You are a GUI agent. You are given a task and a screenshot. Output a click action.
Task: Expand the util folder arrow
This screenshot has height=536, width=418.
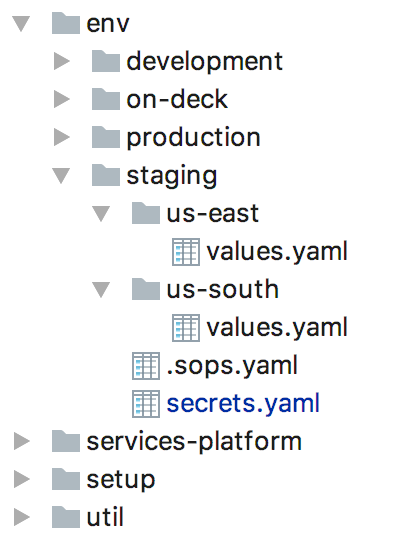tap(22, 517)
